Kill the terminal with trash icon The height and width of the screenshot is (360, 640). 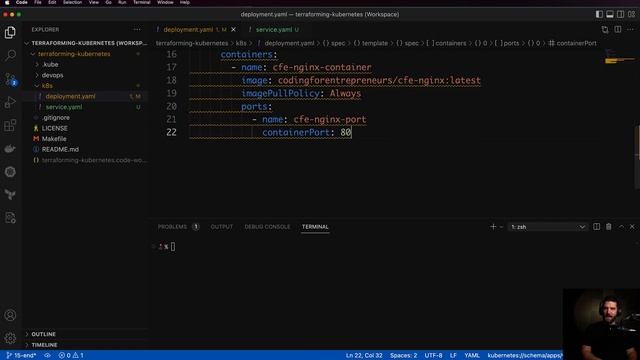(609, 227)
